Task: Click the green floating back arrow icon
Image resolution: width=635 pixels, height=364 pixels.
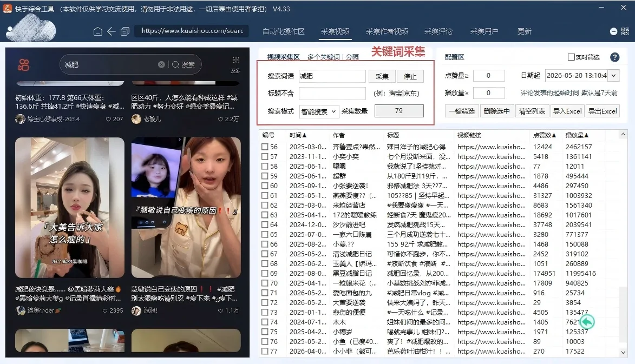Action: [587, 322]
